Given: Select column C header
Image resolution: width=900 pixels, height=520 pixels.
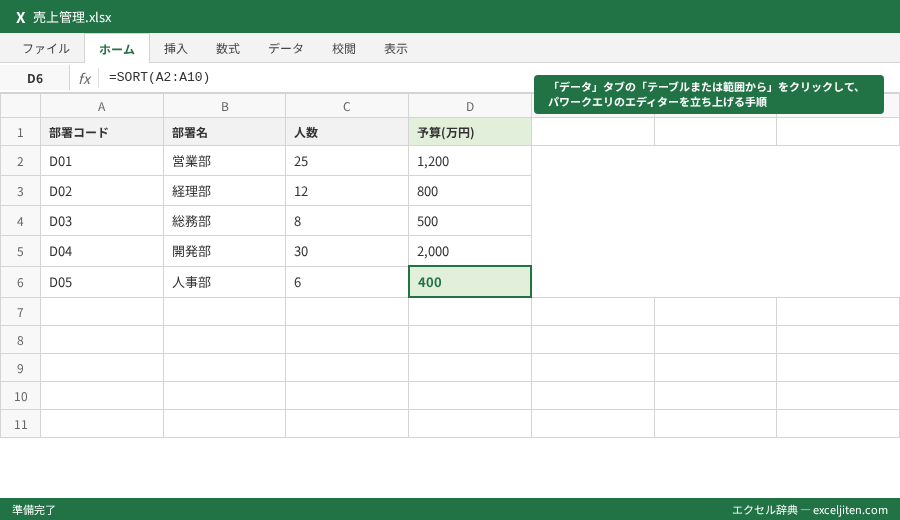Looking at the screenshot, I should 347,106.
